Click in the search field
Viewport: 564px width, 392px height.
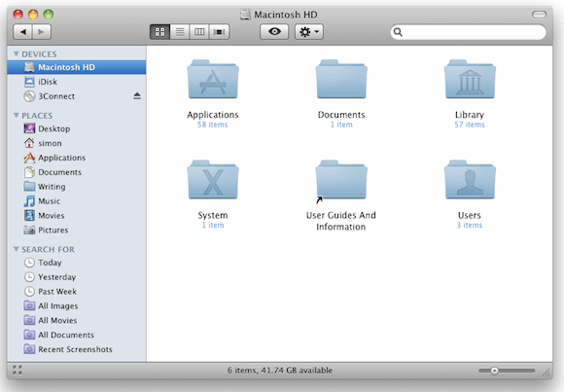[x=468, y=32]
